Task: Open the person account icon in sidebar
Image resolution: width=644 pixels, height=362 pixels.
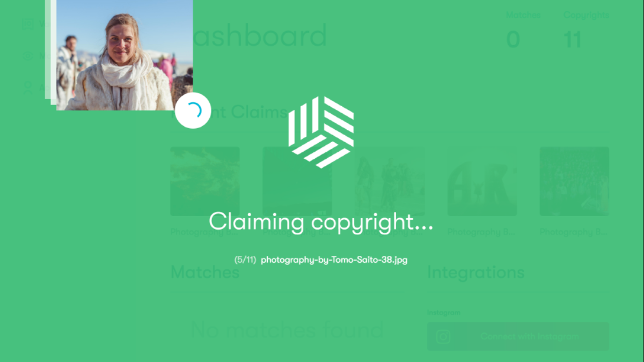Action: pos(28,87)
